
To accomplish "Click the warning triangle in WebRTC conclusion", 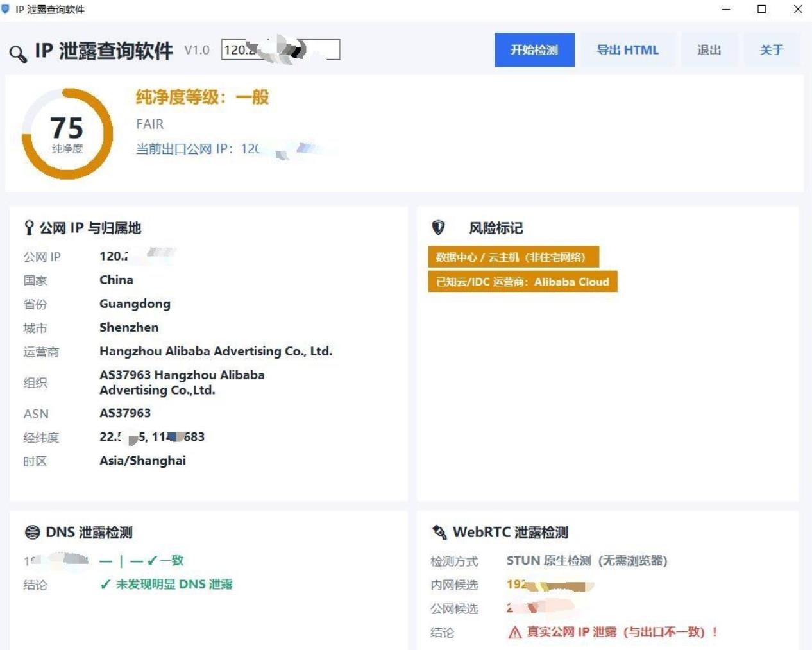I will tap(514, 633).
